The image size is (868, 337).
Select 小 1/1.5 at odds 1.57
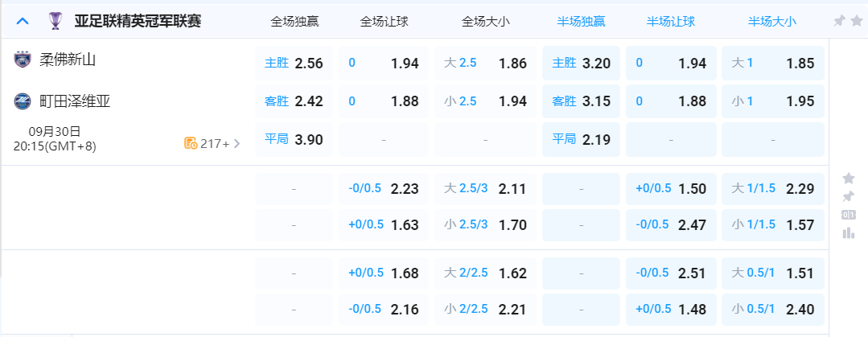tap(773, 225)
